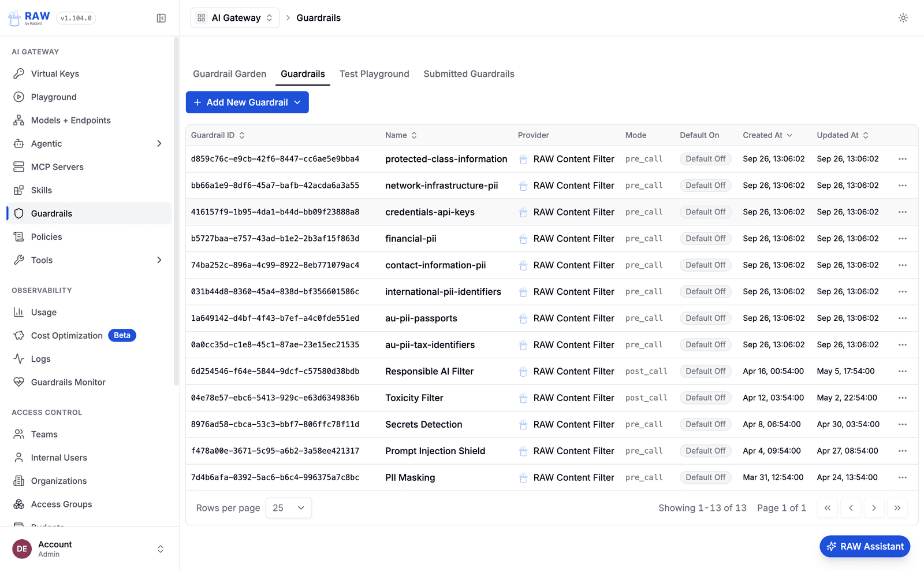Open Rows per page dropdown
The height and width of the screenshot is (571, 924).
click(289, 508)
